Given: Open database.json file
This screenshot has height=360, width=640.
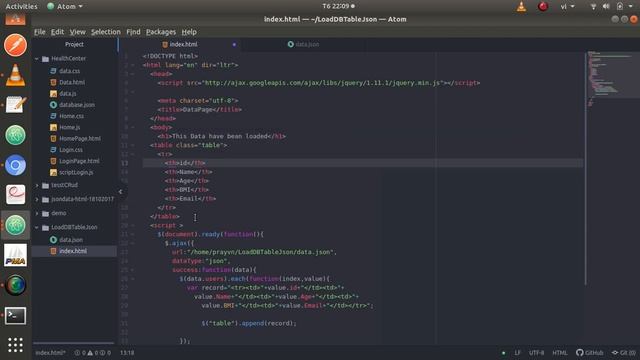Looking at the screenshot, I should (77, 105).
